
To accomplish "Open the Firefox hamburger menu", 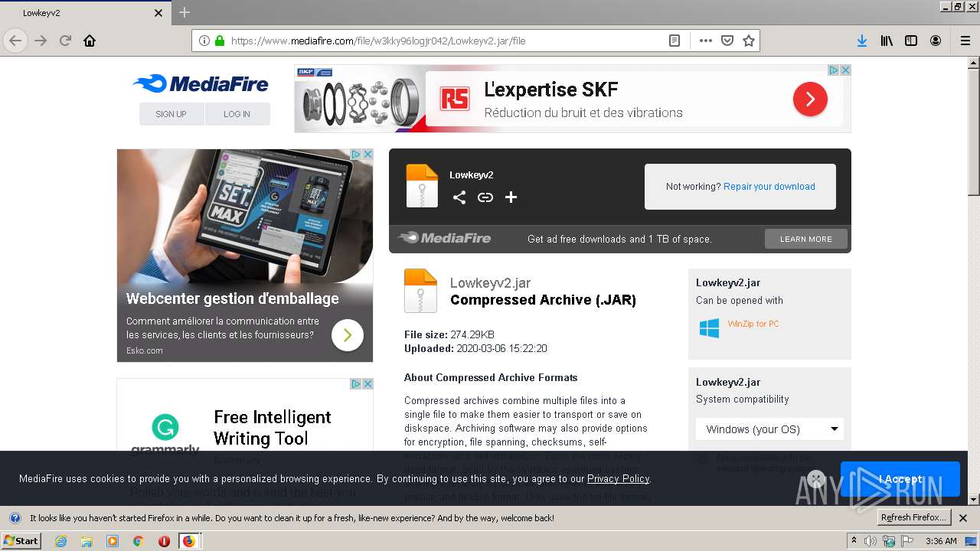I will point(965,41).
